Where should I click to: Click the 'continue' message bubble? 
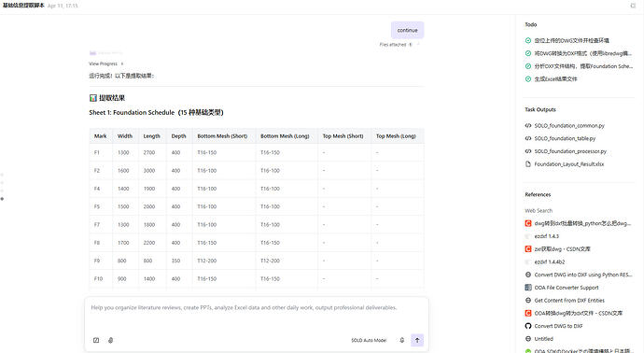tap(407, 30)
